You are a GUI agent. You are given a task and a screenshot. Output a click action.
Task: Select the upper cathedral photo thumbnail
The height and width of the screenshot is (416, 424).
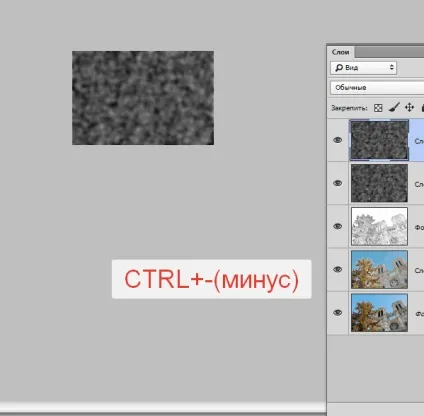click(379, 269)
